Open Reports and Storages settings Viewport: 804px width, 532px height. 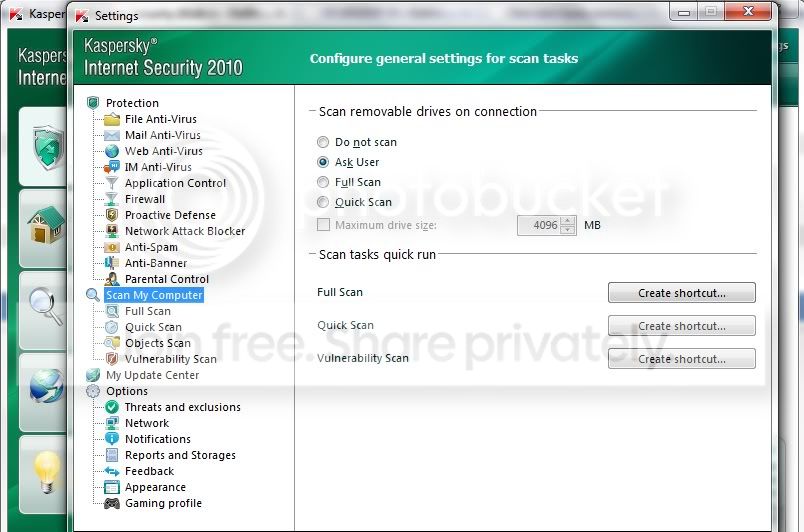(180, 455)
